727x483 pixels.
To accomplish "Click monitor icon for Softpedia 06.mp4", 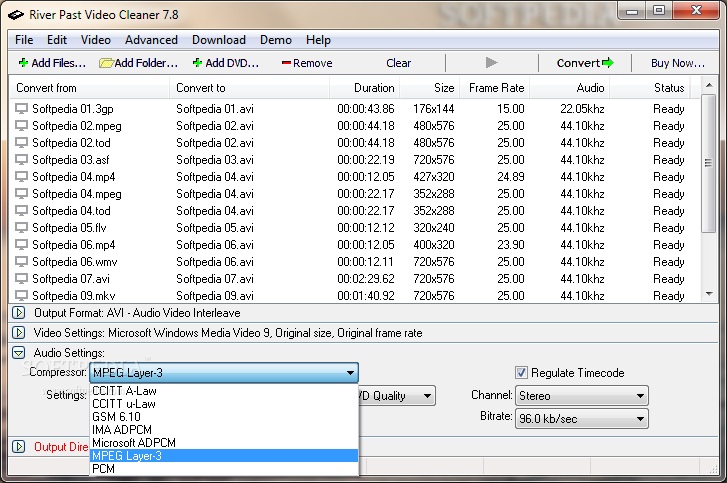I will point(21,245).
